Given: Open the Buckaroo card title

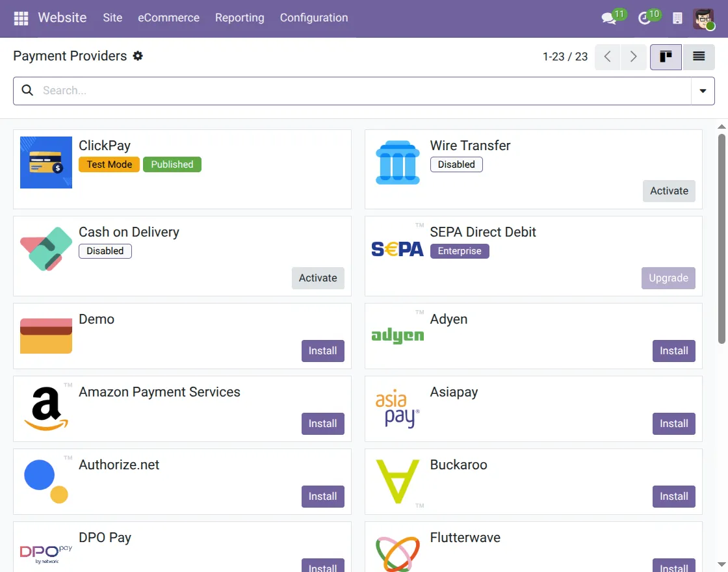Looking at the screenshot, I should [458, 465].
